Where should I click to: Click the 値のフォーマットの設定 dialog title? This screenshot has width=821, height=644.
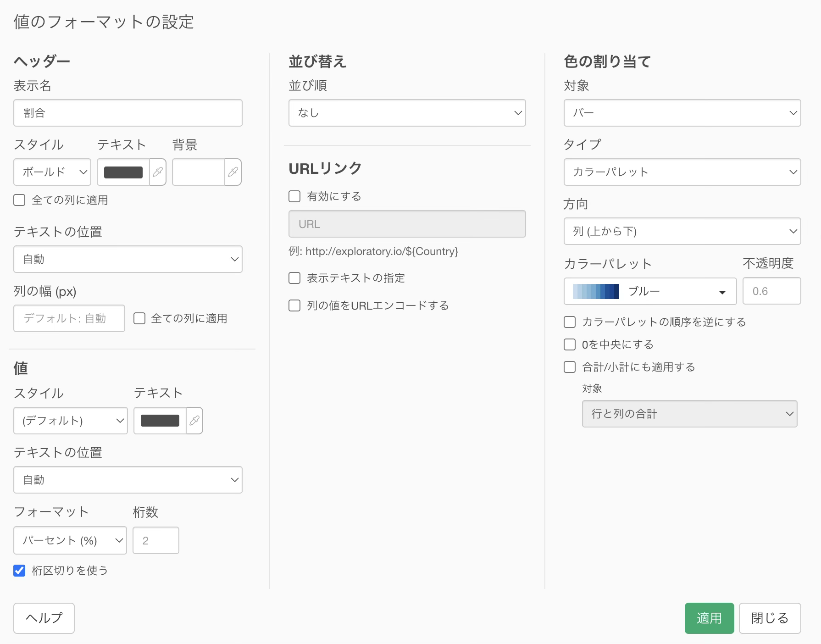coord(104,22)
